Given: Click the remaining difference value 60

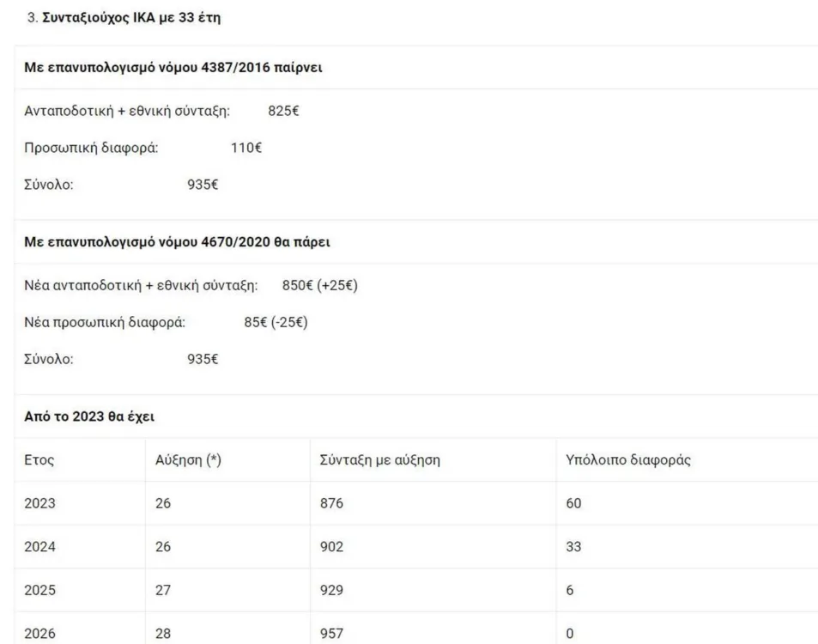Looking at the screenshot, I should coord(574,503).
